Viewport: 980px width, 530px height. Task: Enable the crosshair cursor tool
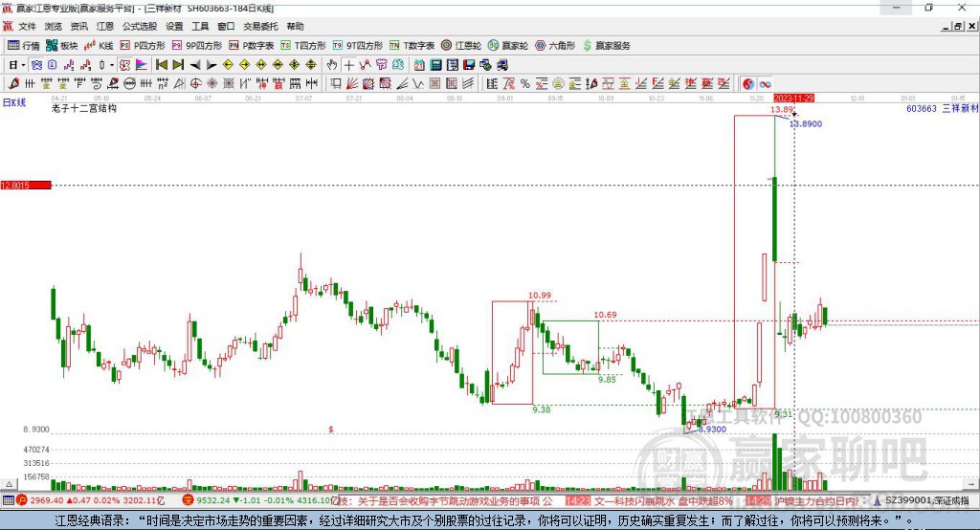[x=348, y=65]
